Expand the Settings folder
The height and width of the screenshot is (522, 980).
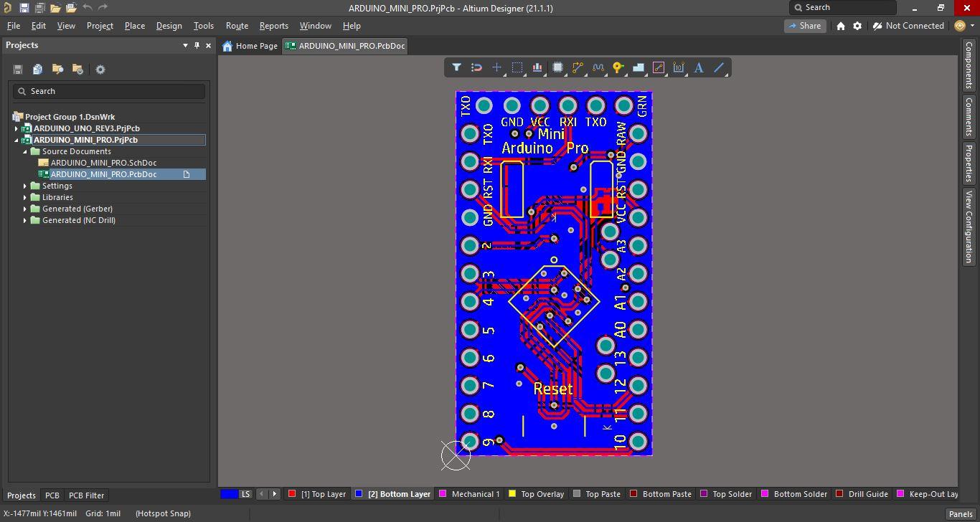[25, 186]
